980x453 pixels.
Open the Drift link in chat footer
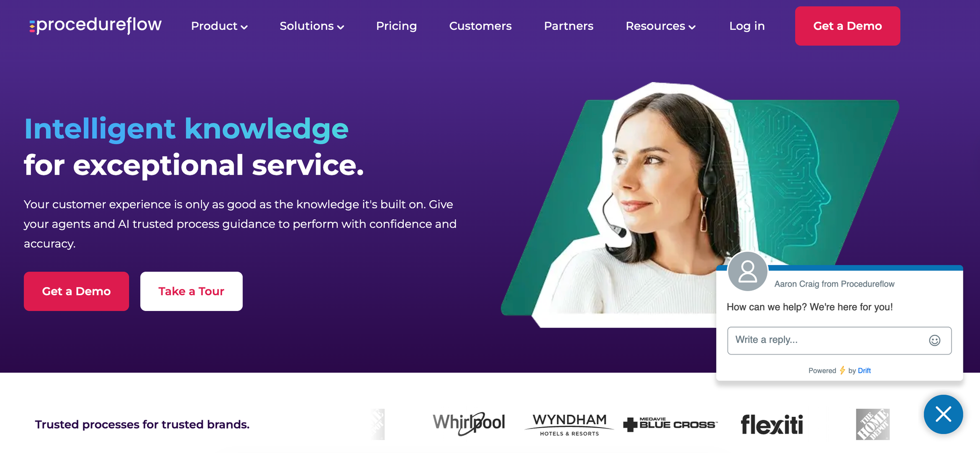tap(864, 371)
